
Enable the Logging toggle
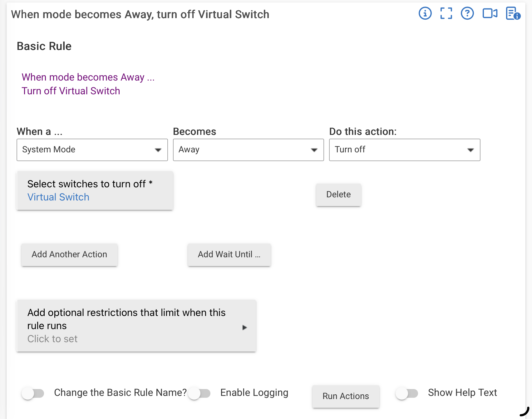coord(199,393)
